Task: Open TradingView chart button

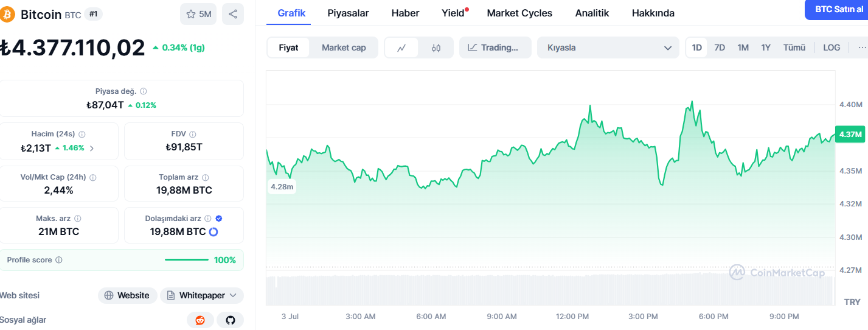Action: [495, 47]
